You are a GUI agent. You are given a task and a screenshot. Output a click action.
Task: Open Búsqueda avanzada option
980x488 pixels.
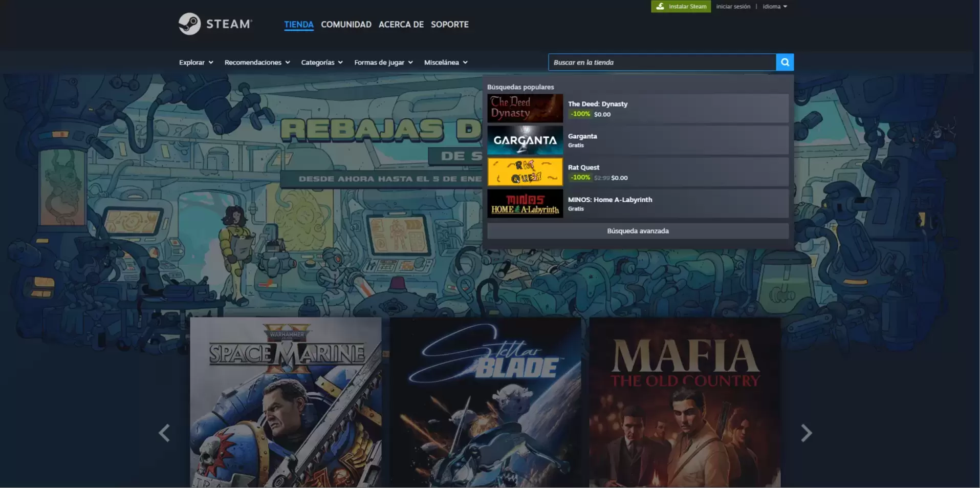click(638, 231)
